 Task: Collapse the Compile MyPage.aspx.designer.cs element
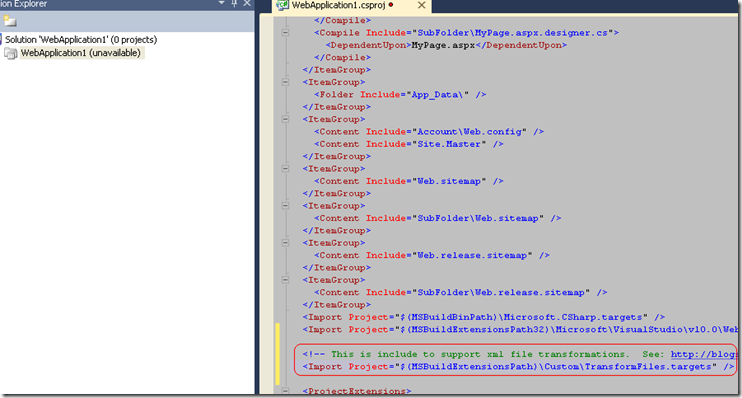coord(285,33)
